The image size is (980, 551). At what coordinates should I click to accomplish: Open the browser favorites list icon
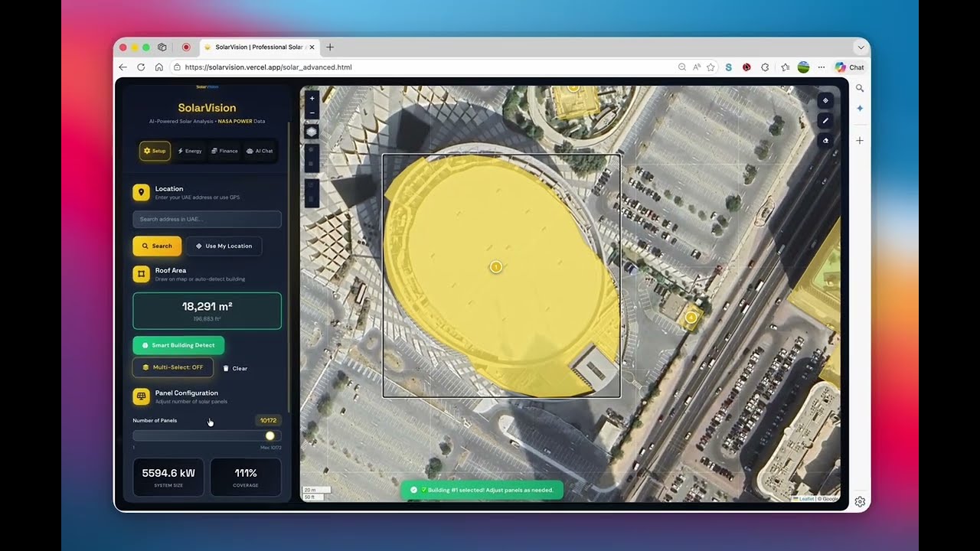point(785,67)
